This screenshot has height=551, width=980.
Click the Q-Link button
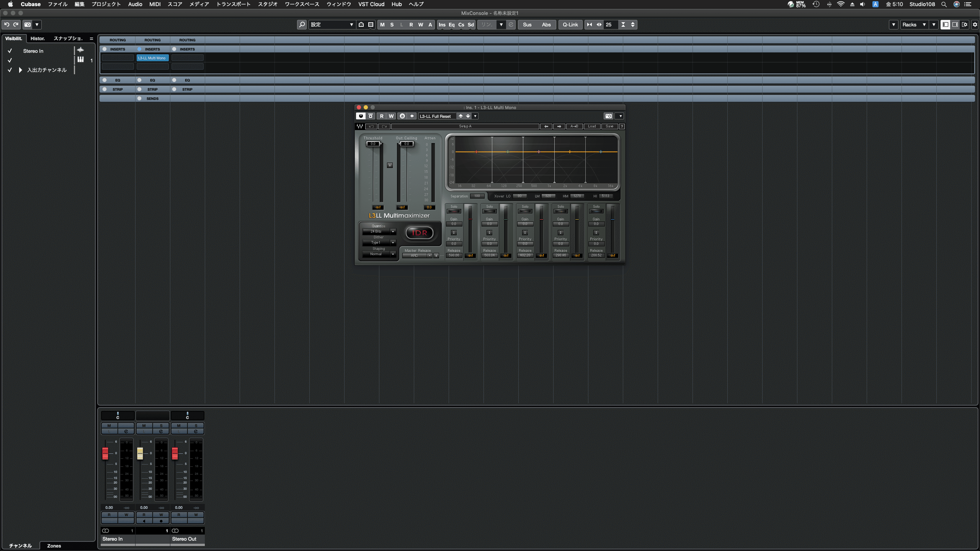coord(570,24)
